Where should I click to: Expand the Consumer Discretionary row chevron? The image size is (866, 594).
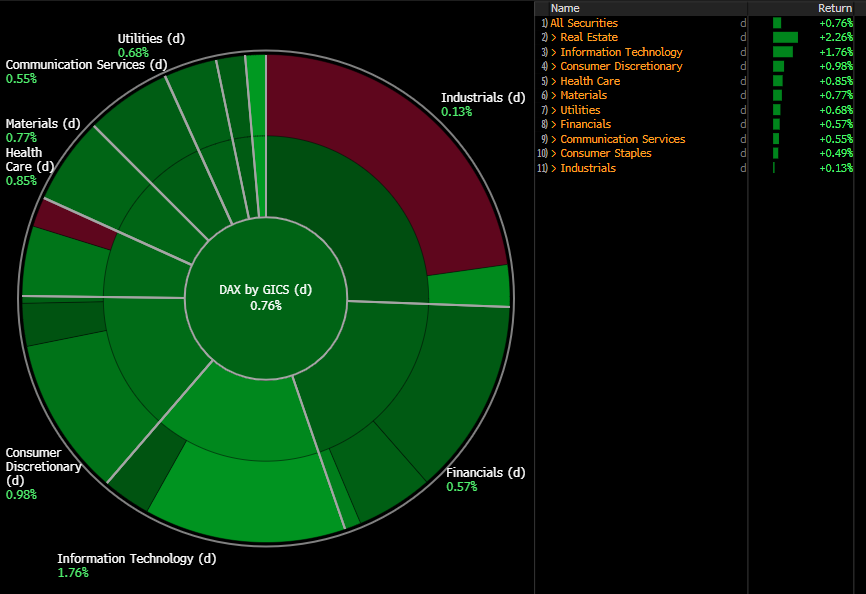pyautogui.click(x=554, y=66)
